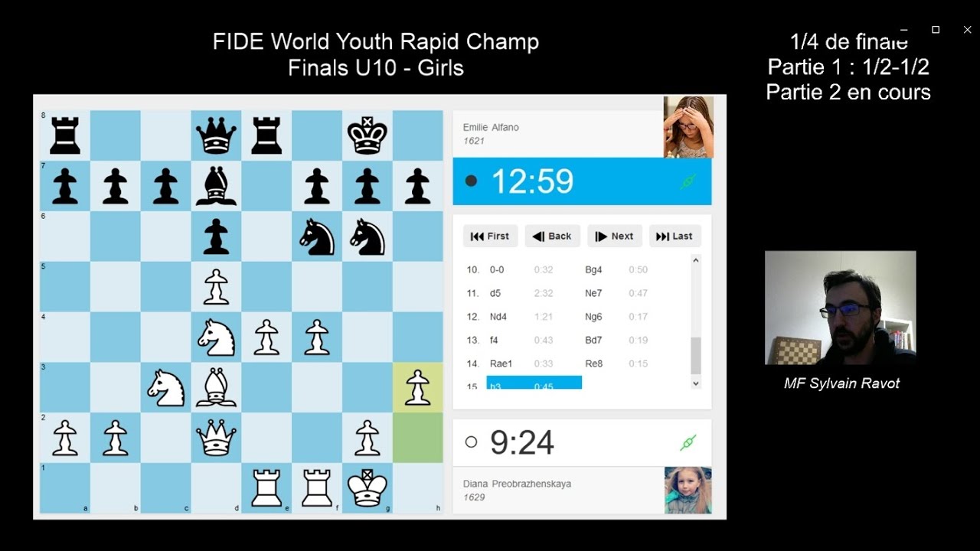Click move list scrollbar up arrow

pos(695,260)
